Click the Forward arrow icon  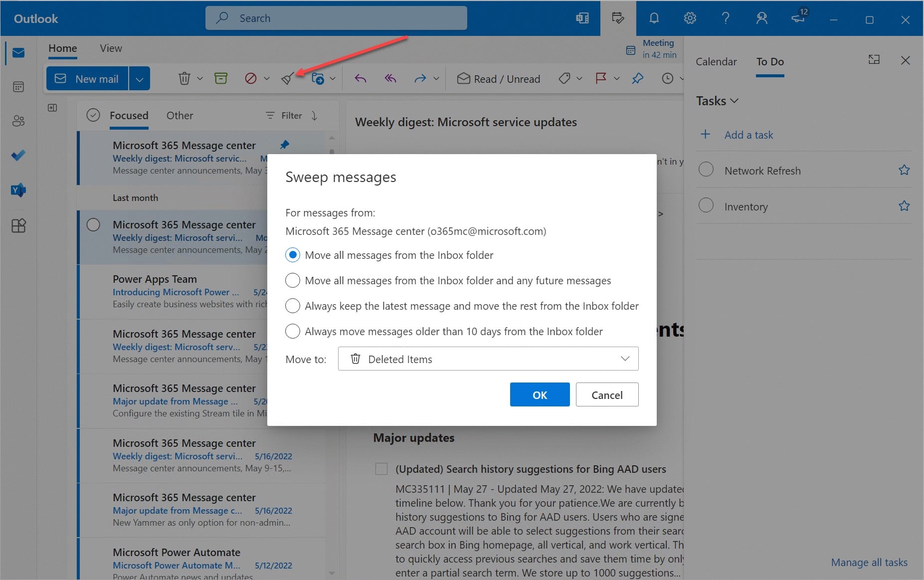[x=420, y=78]
